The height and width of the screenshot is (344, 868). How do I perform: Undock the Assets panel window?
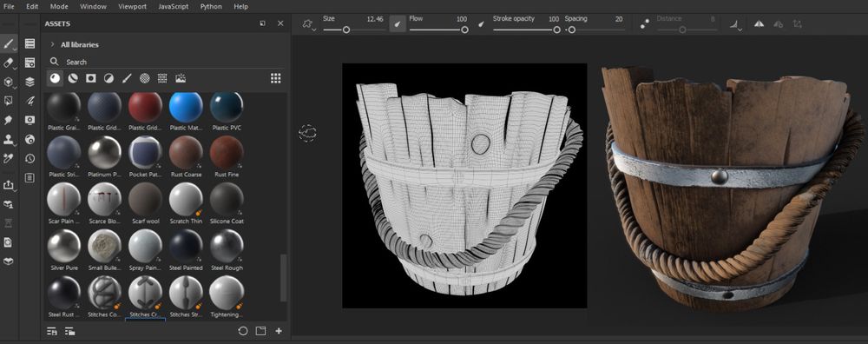click(x=262, y=23)
